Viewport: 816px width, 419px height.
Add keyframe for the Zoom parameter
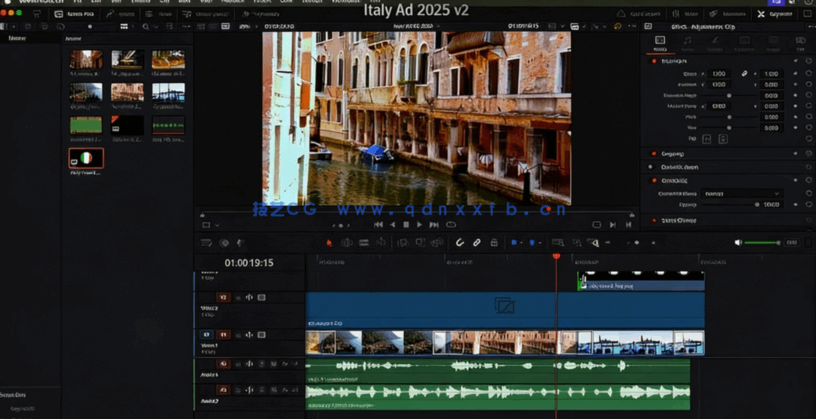[795, 74]
